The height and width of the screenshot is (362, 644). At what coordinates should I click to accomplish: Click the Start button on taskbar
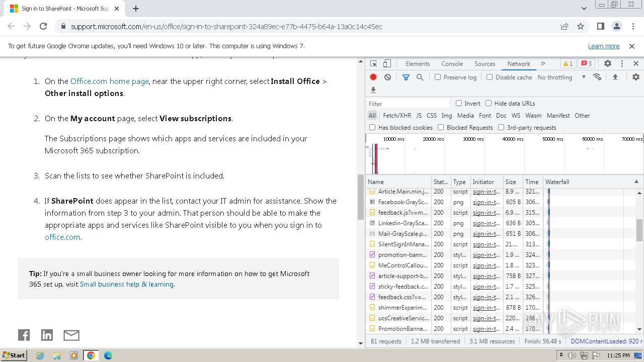point(14,355)
